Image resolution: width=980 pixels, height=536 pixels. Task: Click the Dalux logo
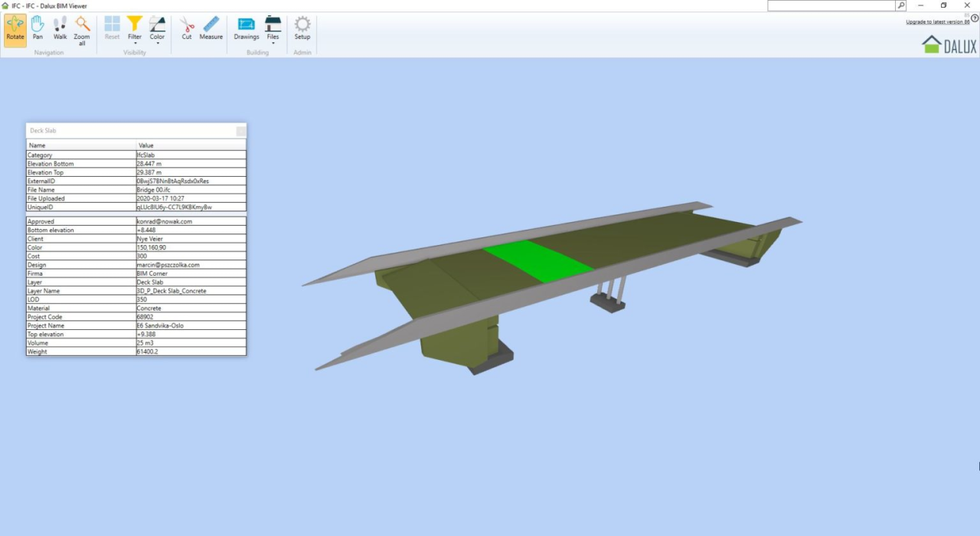tap(949, 45)
